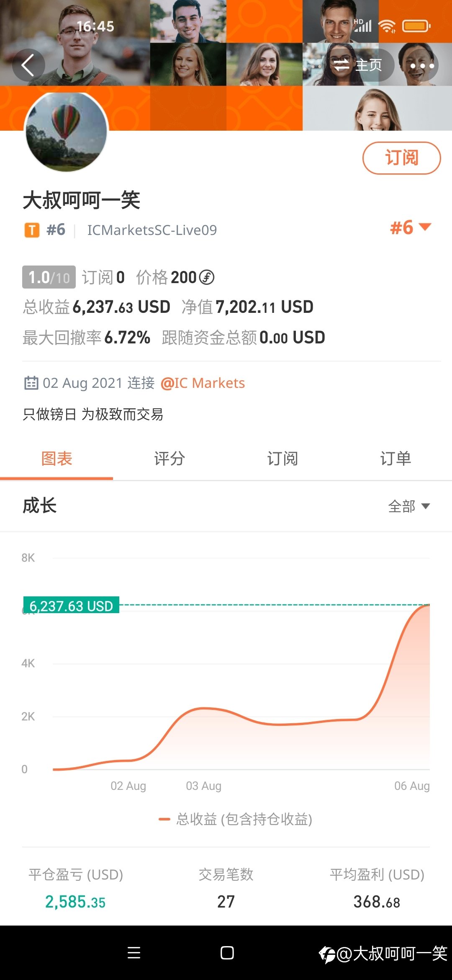Tap the orange T trader badge icon
This screenshot has height=980, width=452.
(x=32, y=230)
